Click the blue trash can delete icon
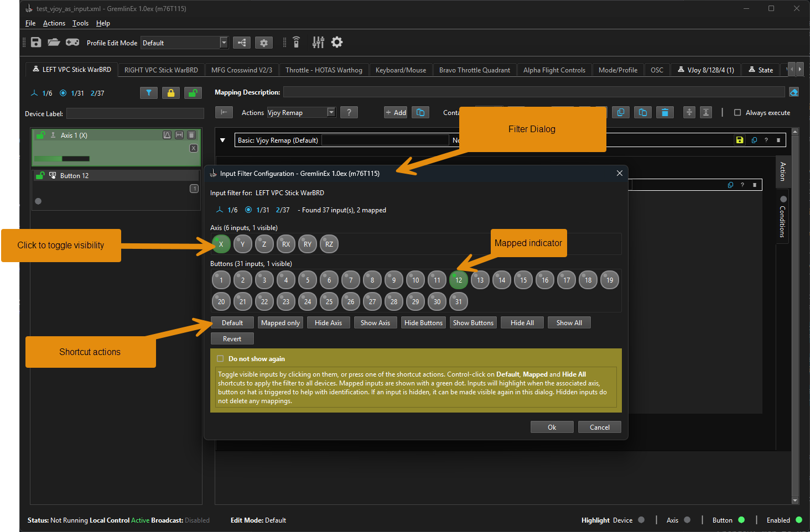 tap(664, 113)
